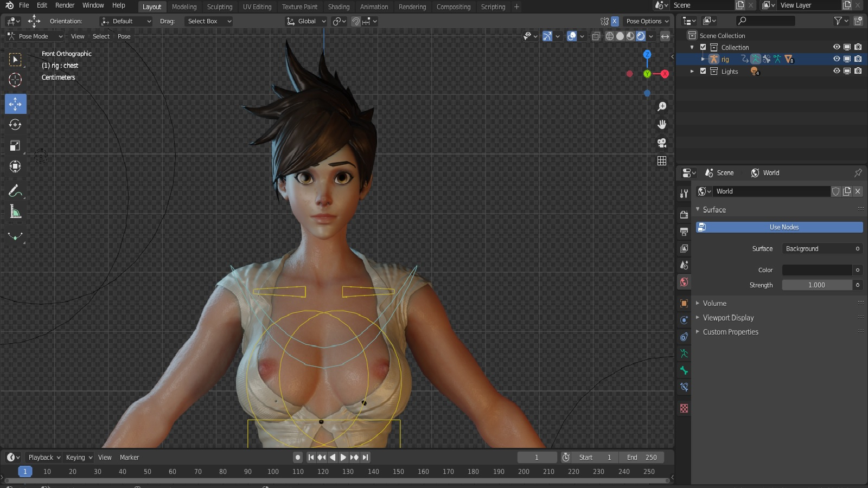
Task: Play the animation forward
Action: pyautogui.click(x=343, y=457)
